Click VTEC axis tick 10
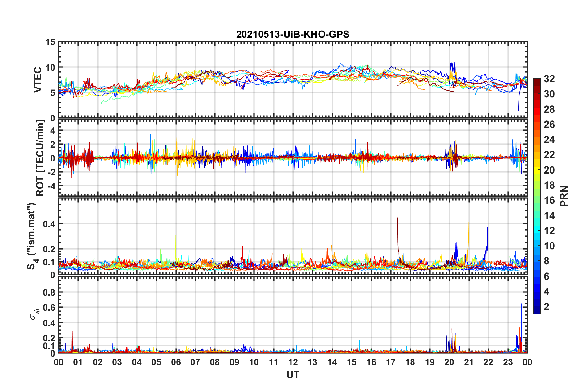 point(50,67)
